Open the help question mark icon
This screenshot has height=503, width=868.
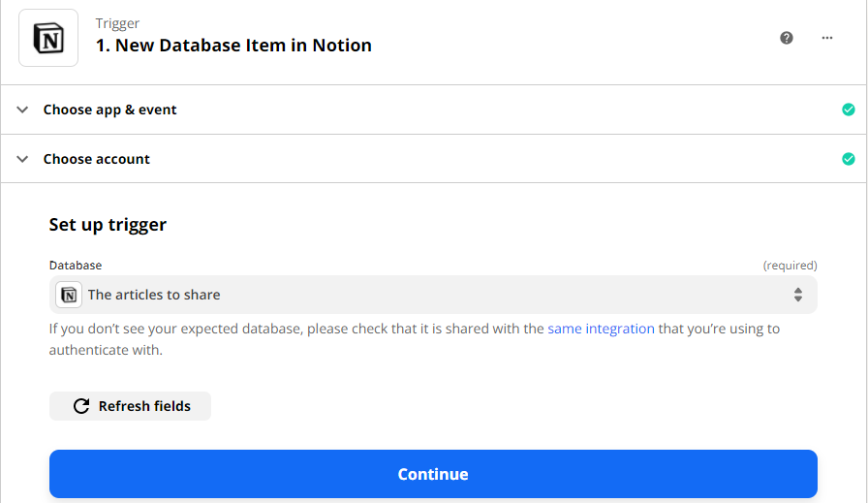click(786, 38)
